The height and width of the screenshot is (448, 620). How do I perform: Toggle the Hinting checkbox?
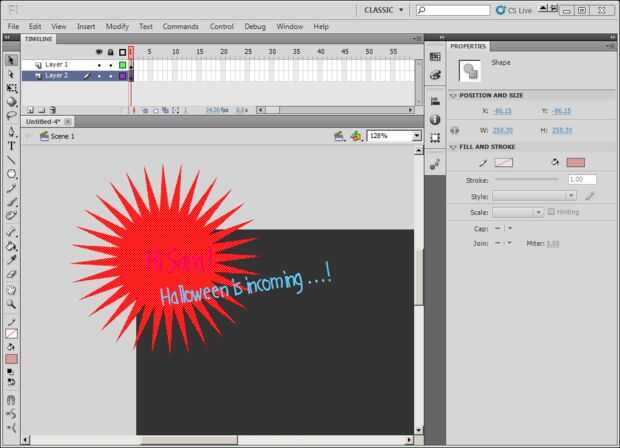click(x=551, y=212)
